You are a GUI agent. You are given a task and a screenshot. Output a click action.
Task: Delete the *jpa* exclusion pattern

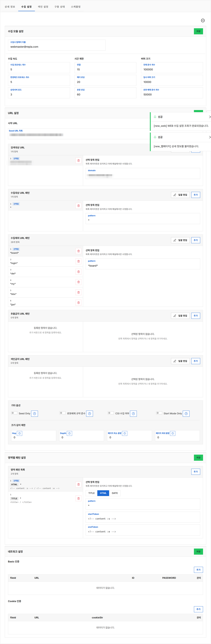[78, 303]
